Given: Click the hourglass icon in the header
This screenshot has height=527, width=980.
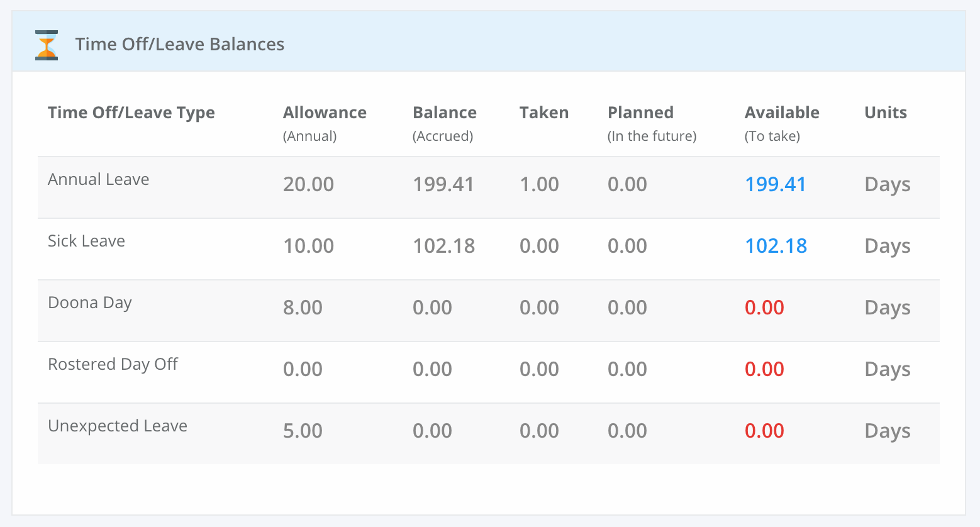Looking at the screenshot, I should tap(47, 45).
